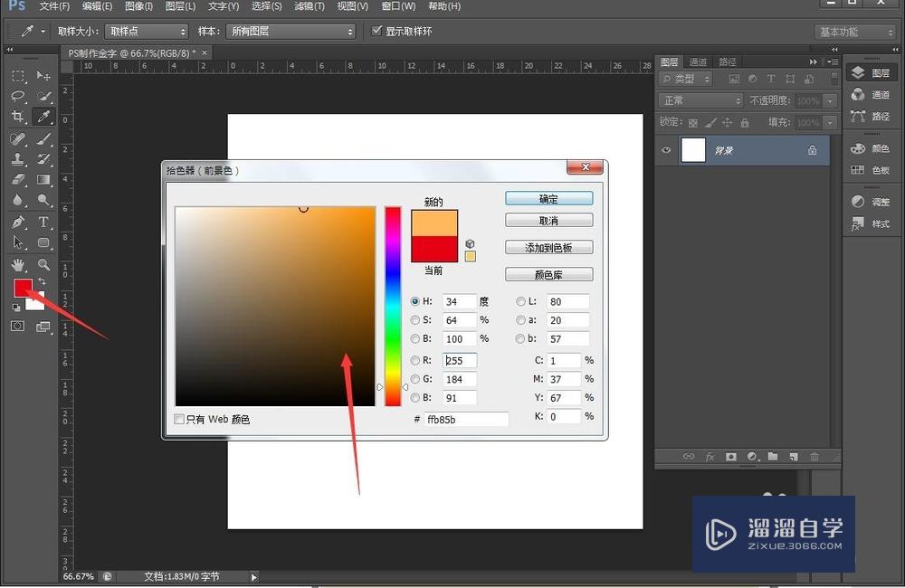Select the R radio button in color picker
This screenshot has width=905, height=588.
[415, 360]
